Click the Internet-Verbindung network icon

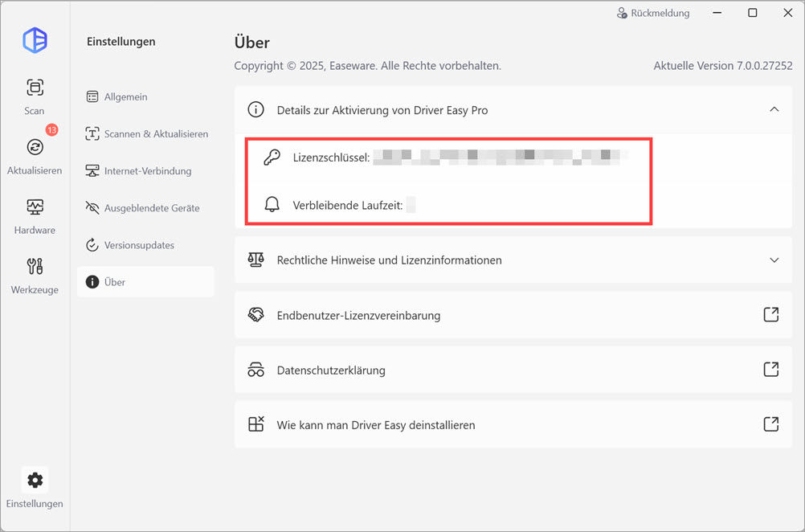[92, 170]
